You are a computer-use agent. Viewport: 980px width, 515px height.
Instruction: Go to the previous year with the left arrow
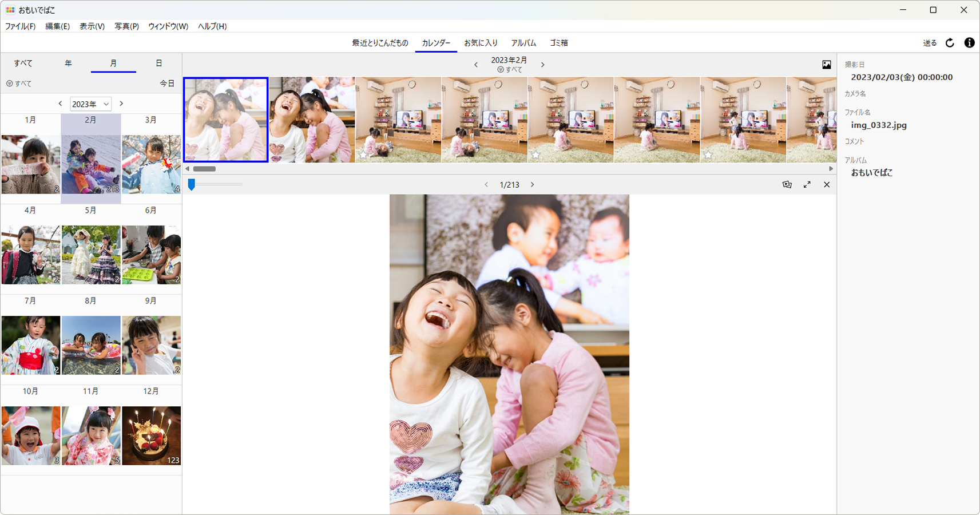[60, 104]
